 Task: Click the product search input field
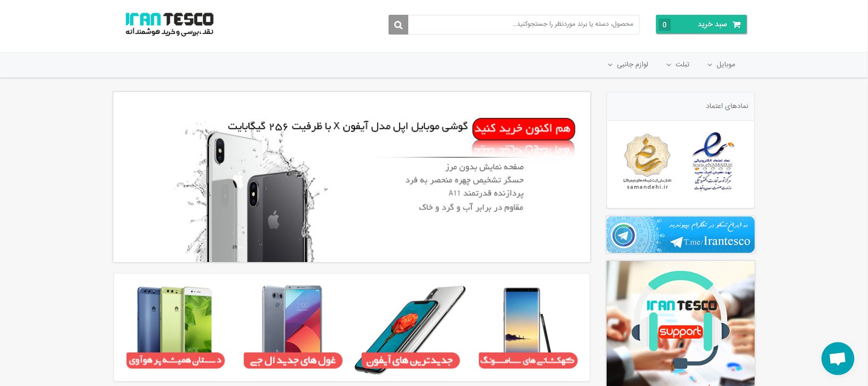click(524, 25)
